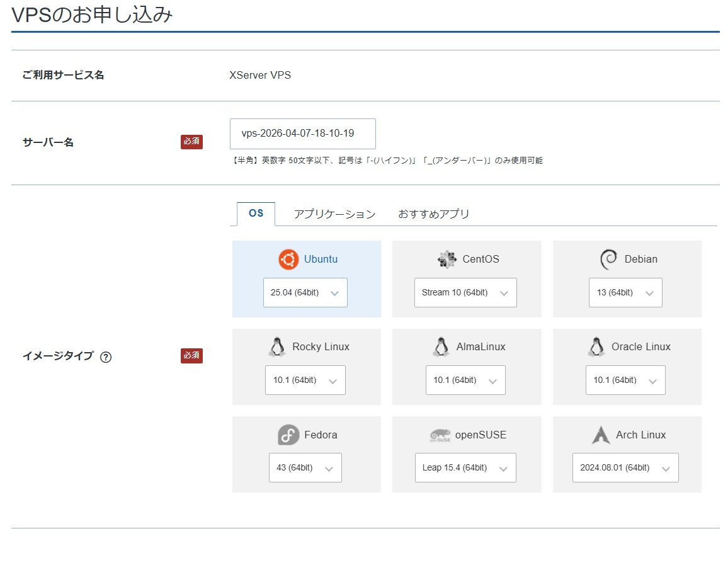Switch to the アプリケーション tab
This screenshot has height=582, width=728.
334,214
